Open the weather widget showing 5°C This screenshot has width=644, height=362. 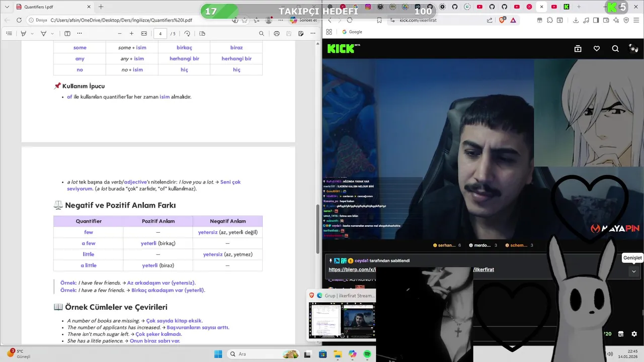tap(19, 353)
